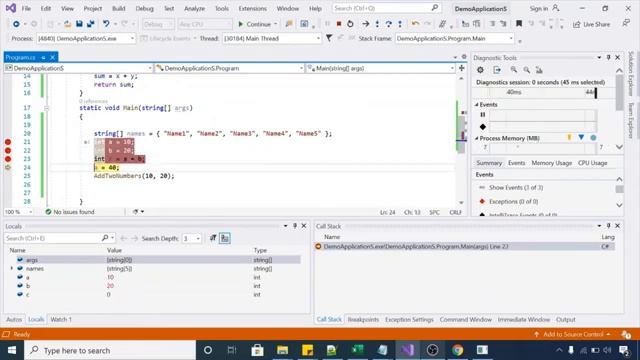Show next statement arrow icon
Screen dimensions: 640x360
366,24
